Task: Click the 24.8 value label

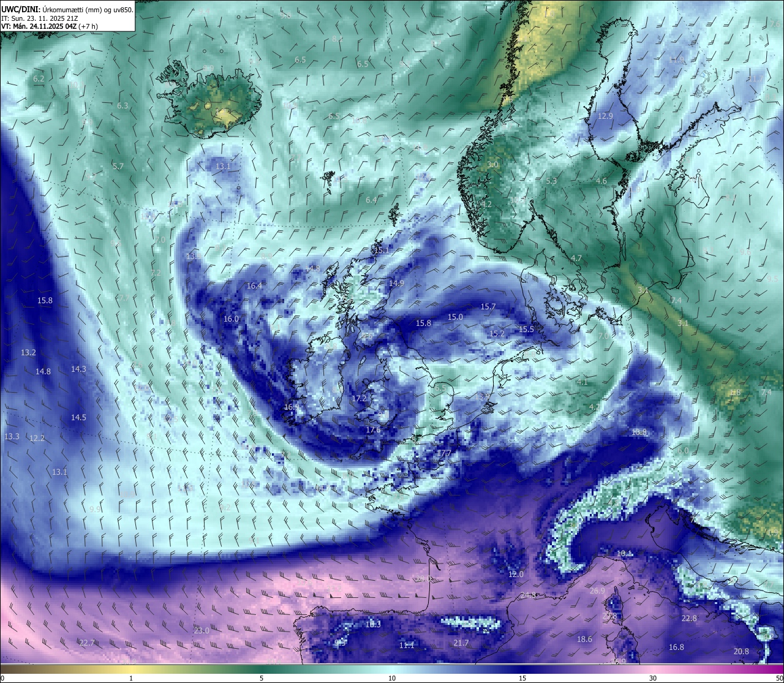Action: [529, 595]
